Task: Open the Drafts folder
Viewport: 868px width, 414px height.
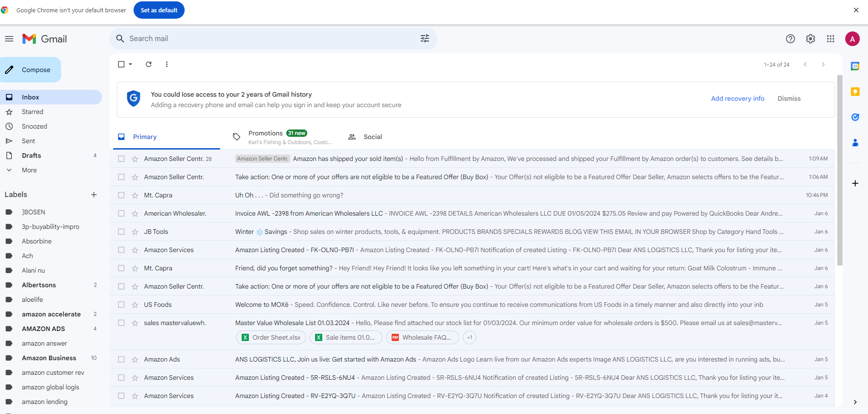Action: 51,155
